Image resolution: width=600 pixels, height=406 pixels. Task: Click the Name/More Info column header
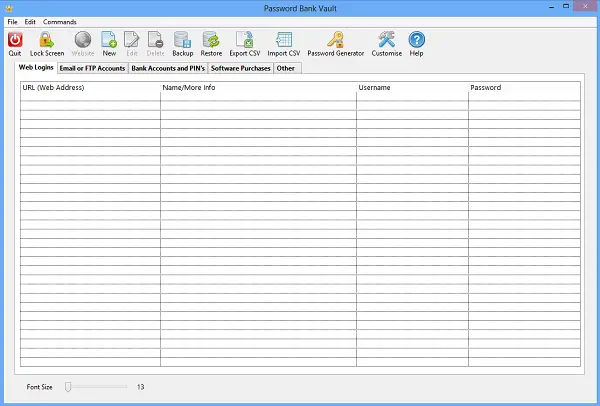point(258,87)
